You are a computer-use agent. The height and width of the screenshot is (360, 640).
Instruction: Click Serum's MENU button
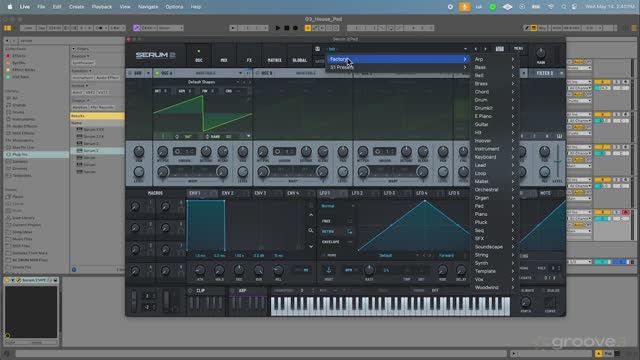pos(518,49)
